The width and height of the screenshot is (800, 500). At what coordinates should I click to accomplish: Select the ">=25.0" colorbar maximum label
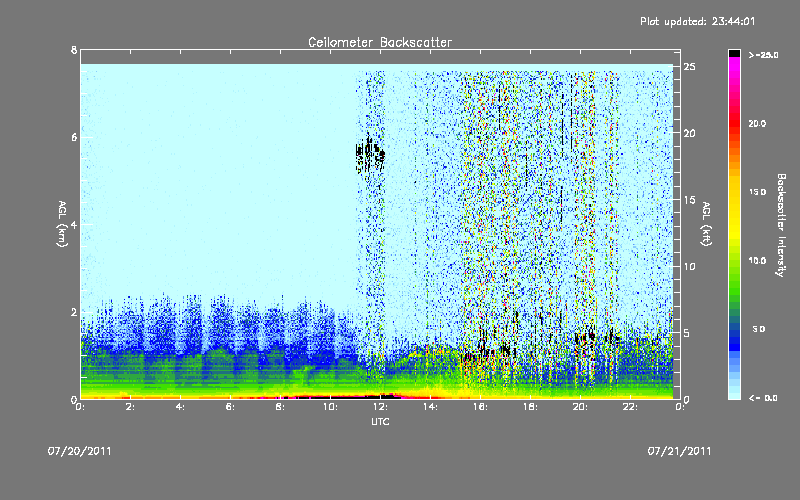coord(763,55)
